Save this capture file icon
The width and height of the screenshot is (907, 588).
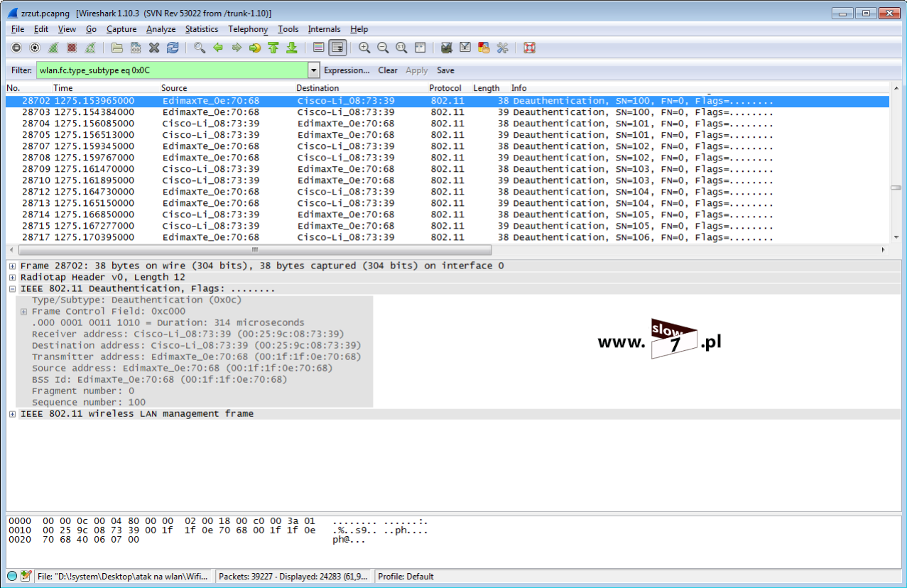pyautogui.click(x=136, y=48)
